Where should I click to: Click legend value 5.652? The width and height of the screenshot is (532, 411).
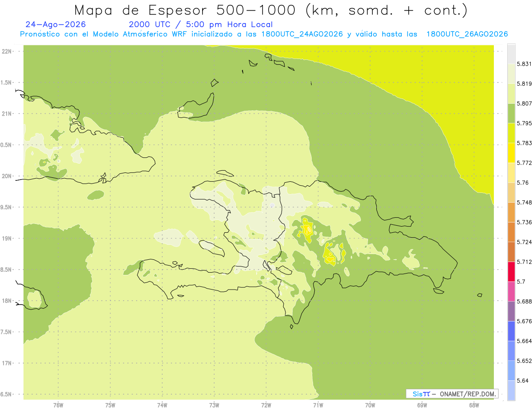pos(524,361)
